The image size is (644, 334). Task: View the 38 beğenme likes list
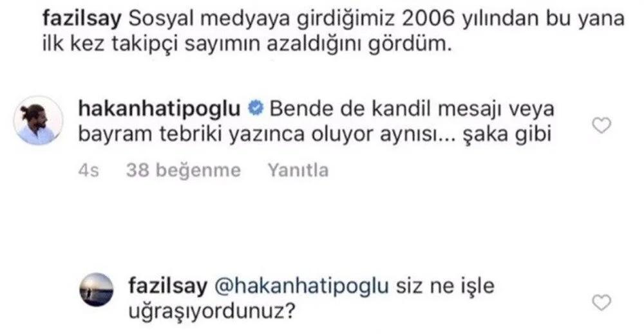[183, 171]
